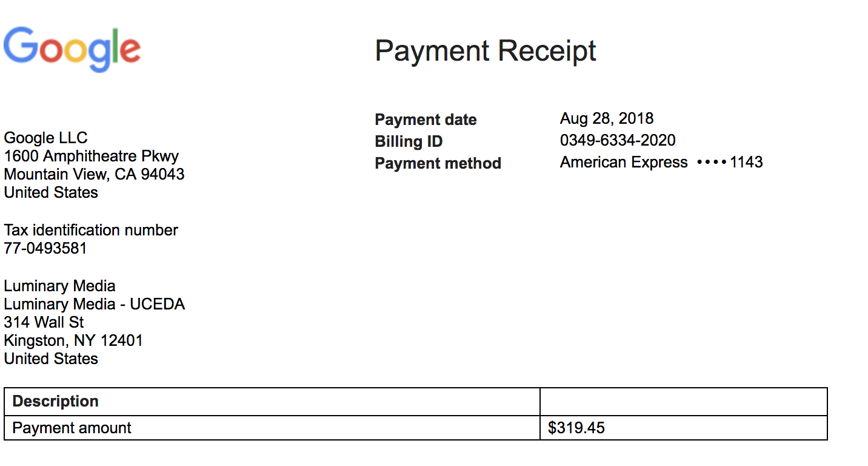
Task: Click the Payment method label
Action: pyautogui.click(x=438, y=163)
